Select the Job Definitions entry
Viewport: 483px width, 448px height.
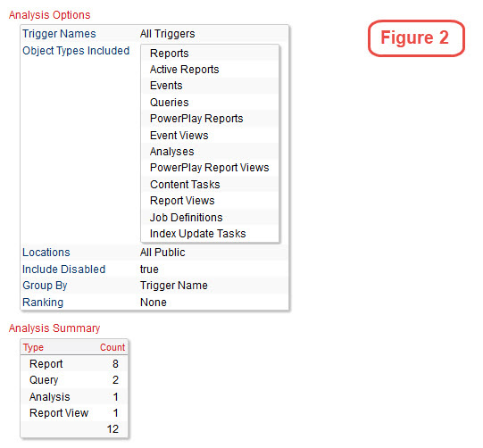pyautogui.click(x=186, y=218)
